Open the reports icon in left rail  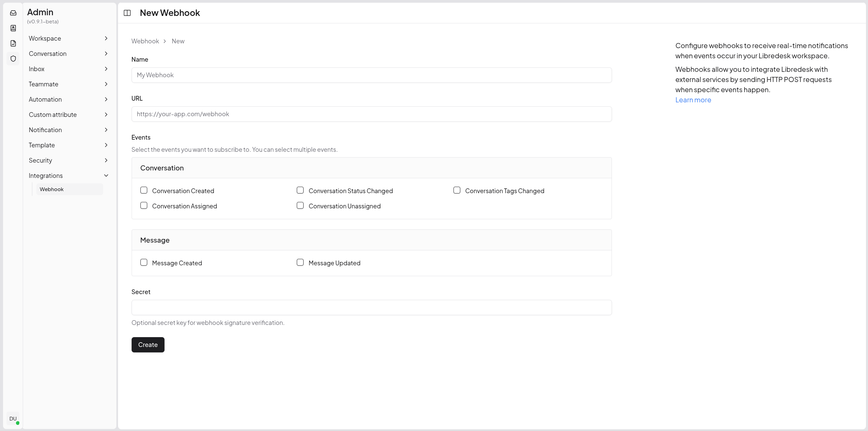pyautogui.click(x=13, y=43)
